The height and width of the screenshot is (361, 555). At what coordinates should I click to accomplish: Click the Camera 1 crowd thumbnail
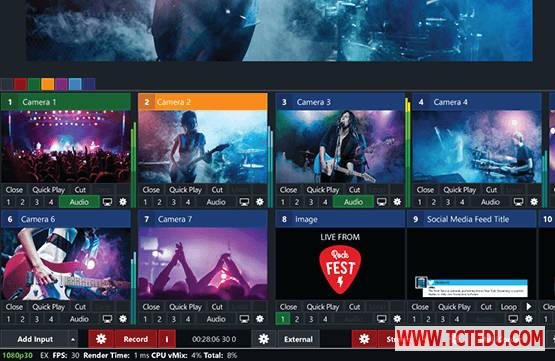(x=65, y=147)
